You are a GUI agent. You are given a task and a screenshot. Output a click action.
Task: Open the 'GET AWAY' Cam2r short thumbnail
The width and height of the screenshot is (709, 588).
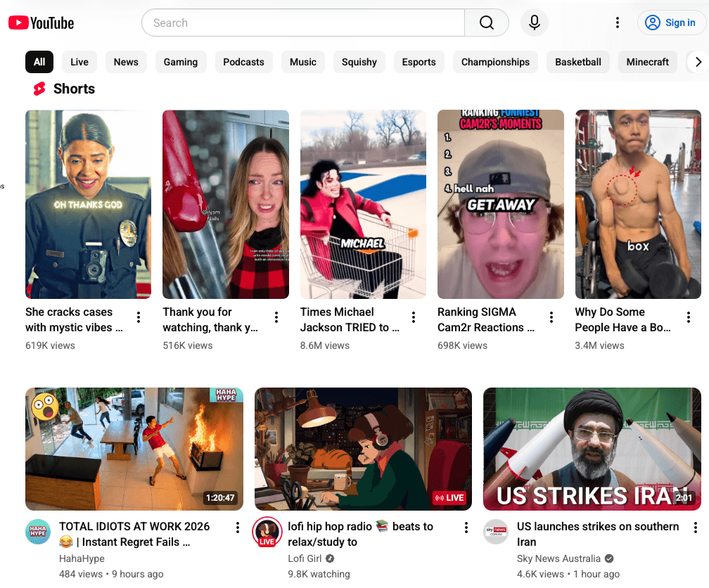501,204
